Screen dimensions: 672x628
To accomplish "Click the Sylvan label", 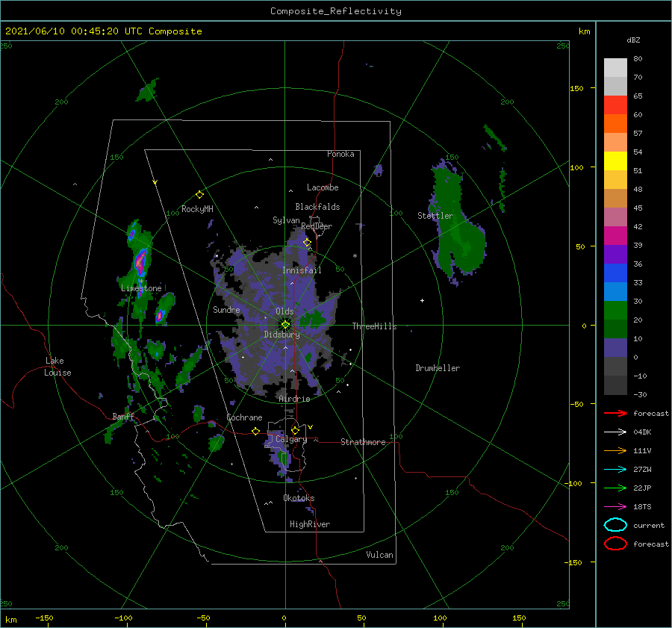I will coord(286,220).
